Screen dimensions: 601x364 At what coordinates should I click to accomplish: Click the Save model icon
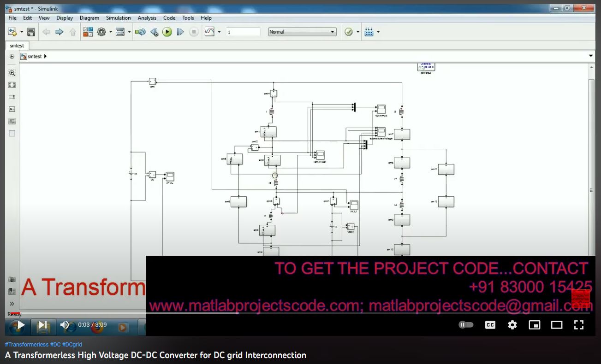point(31,32)
